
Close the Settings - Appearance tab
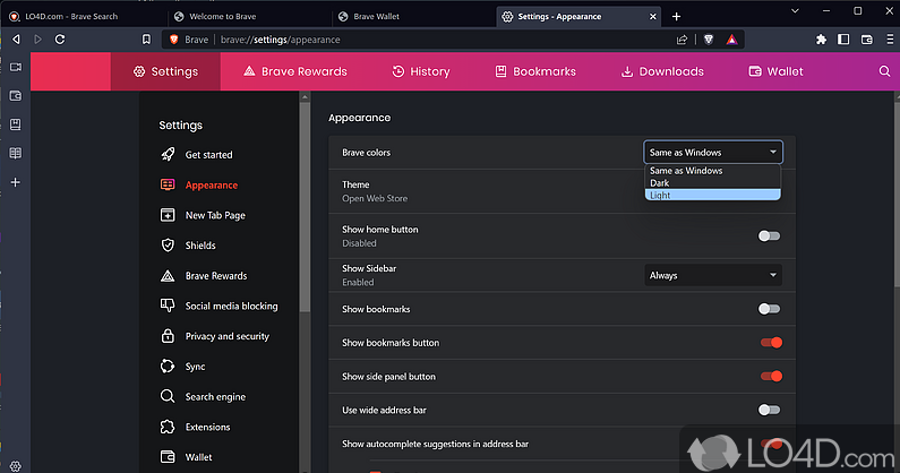pos(653,17)
